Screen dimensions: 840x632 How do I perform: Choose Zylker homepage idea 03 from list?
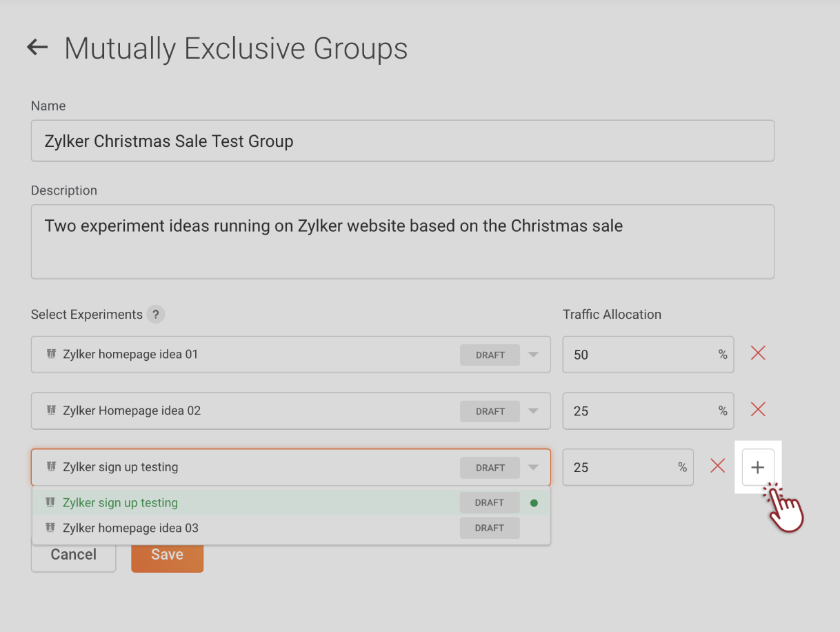tap(130, 529)
